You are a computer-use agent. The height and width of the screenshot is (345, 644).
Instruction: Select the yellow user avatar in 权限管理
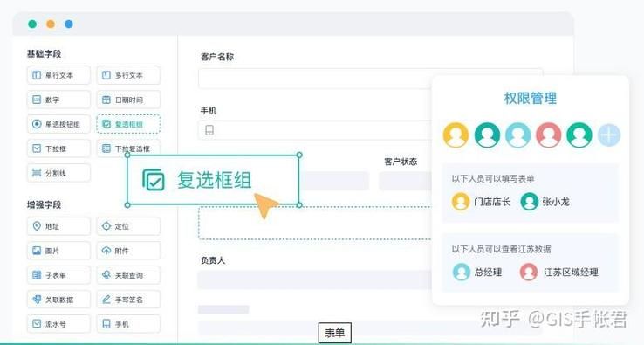(x=456, y=135)
